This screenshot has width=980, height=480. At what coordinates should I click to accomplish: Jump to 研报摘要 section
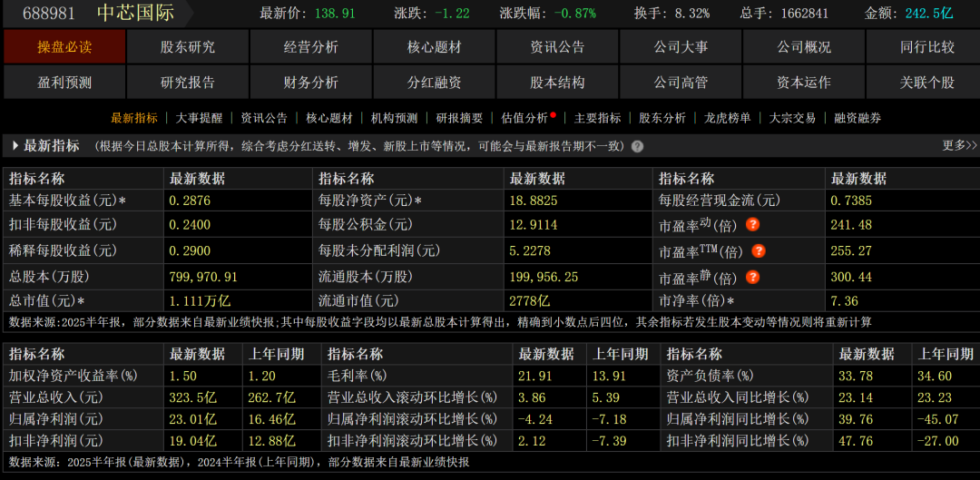459,118
